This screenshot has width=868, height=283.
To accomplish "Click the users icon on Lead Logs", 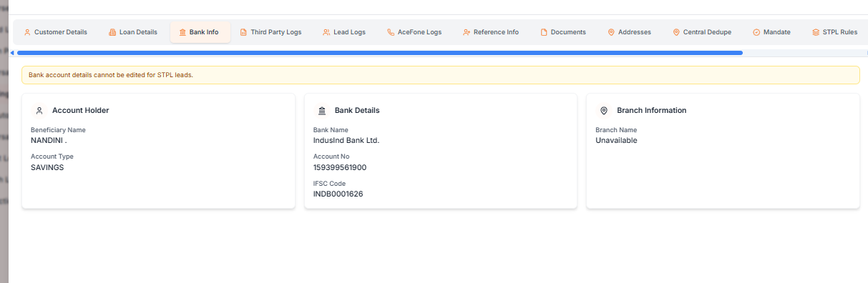I will click(326, 32).
